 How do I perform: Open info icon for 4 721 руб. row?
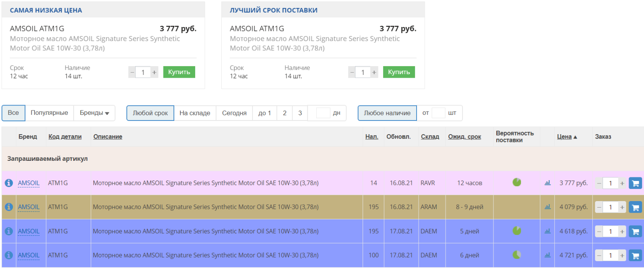coord(8,255)
